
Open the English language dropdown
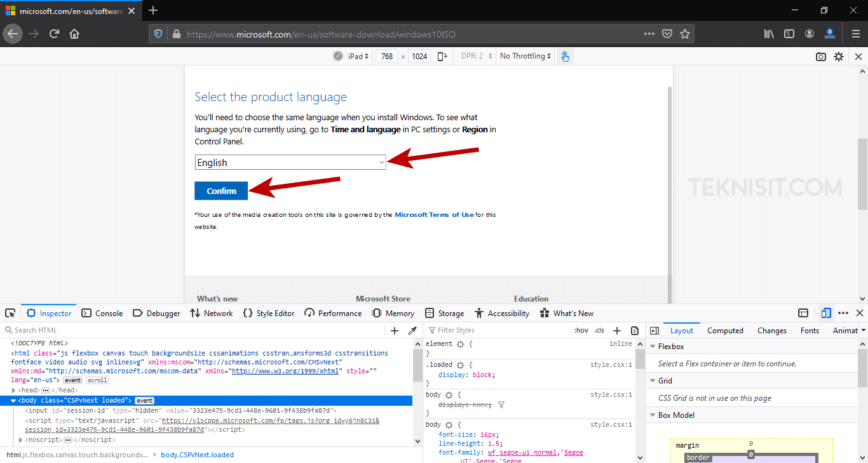[x=290, y=163]
